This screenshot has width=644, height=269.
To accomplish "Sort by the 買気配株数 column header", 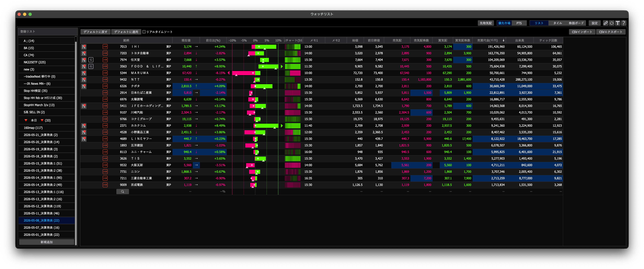I will [x=462, y=40].
